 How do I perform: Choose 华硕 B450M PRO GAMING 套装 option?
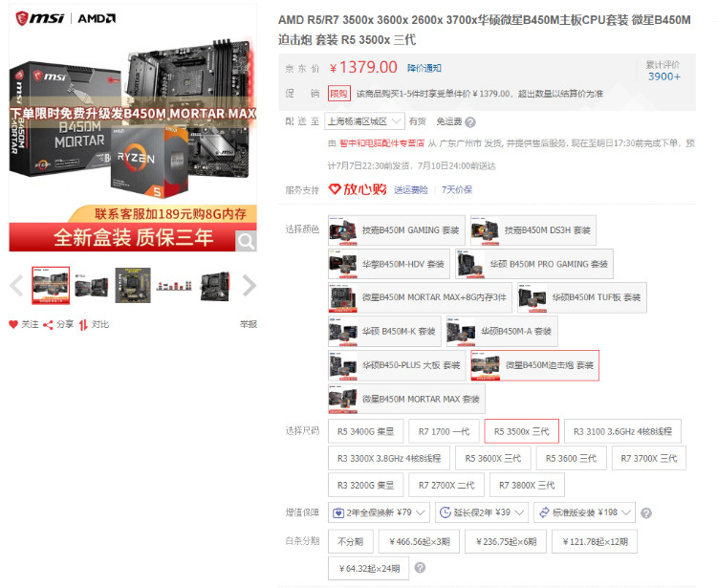coord(534,264)
